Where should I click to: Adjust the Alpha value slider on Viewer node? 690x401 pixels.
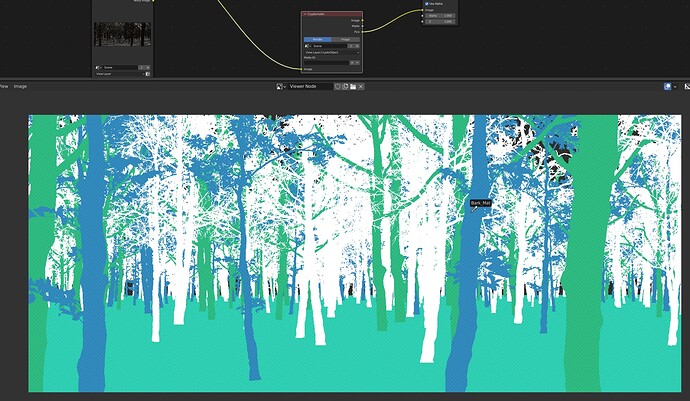(440, 15)
